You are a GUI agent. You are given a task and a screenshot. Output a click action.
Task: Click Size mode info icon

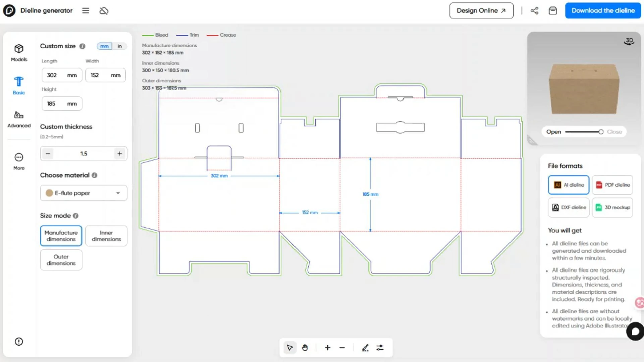click(76, 216)
